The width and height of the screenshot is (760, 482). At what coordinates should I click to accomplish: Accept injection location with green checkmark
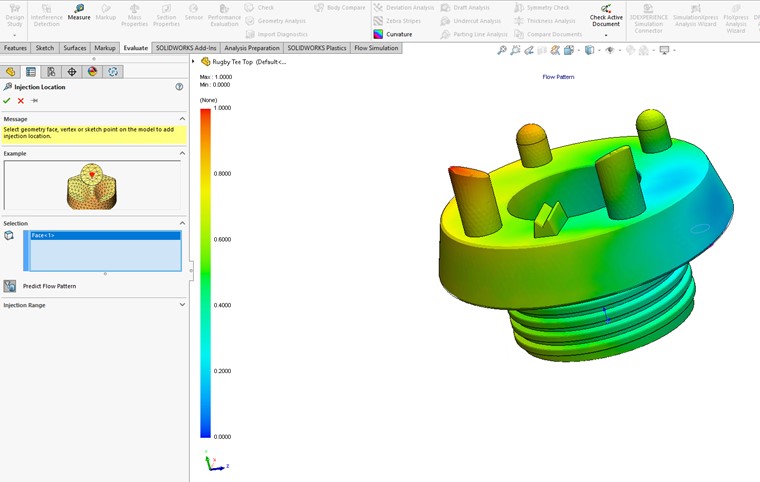pos(7,101)
